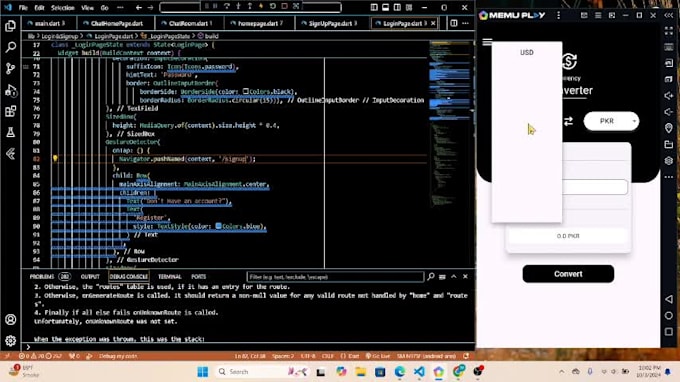Image resolution: width=680 pixels, height=382 pixels.
Task: Close the LoginPage.dart tab
Action: point(433,23)
